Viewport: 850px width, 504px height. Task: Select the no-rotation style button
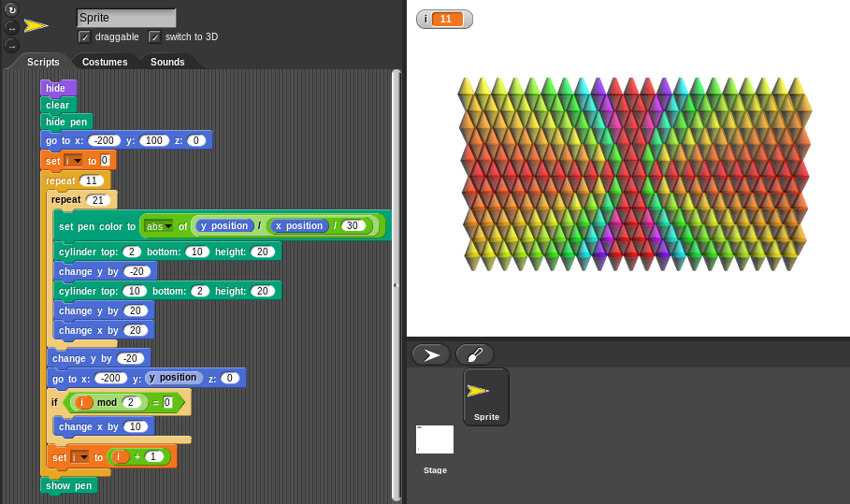coord(11,46)
